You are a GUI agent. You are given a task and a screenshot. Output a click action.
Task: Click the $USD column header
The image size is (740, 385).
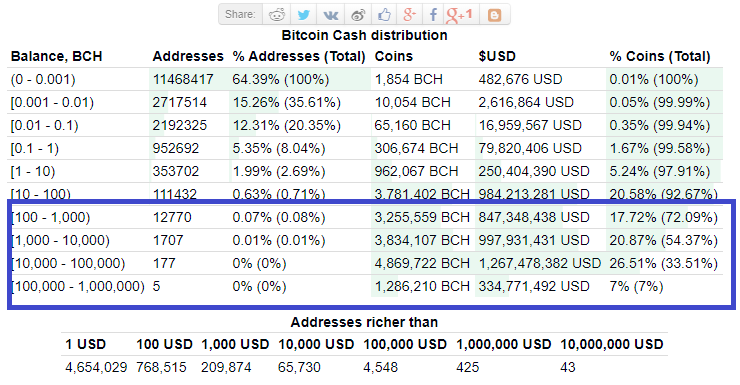click(x=497, y=56)
